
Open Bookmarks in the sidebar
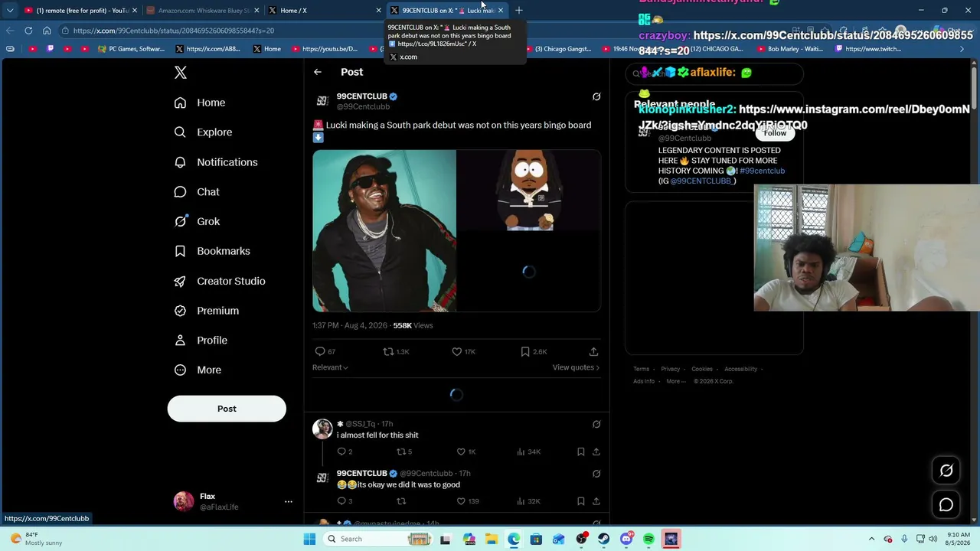tap(212, 251)
